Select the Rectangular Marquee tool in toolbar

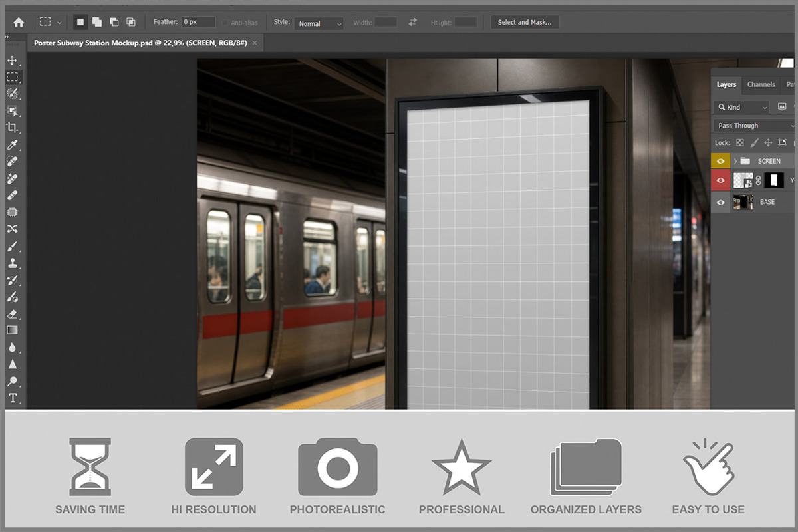(x=12, y=77)
